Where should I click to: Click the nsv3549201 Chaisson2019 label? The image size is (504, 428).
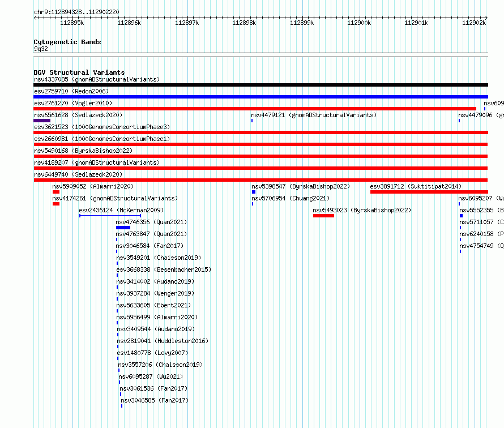pos(159,258)
